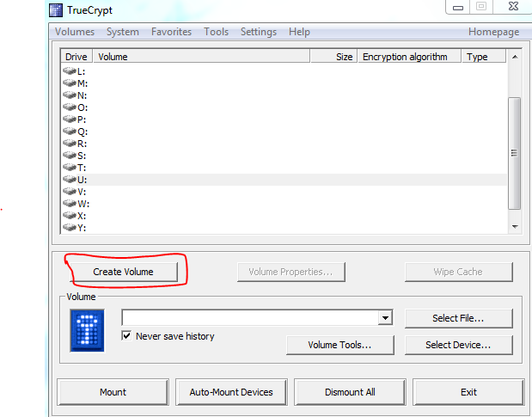Click the Auto-Mount Devices button
The image size is (532, 417).
(231, 392)
